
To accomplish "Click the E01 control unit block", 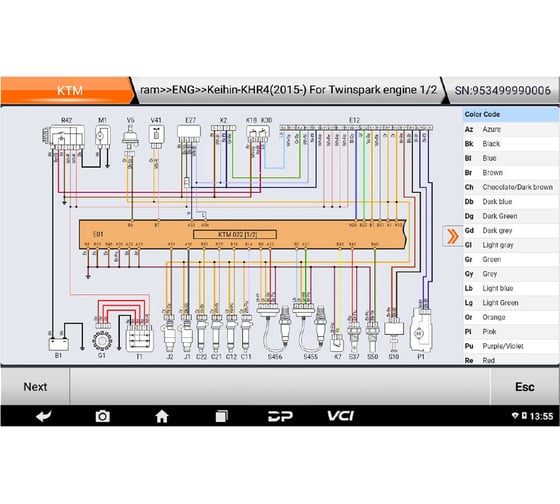I will tap(242, 234).
